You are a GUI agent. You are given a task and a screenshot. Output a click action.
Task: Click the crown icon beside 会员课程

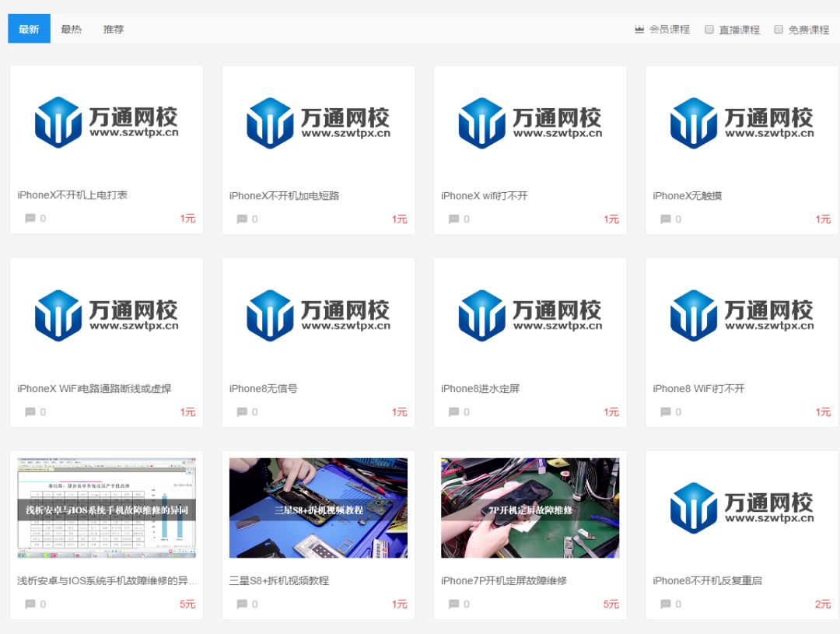pos(639,29)
